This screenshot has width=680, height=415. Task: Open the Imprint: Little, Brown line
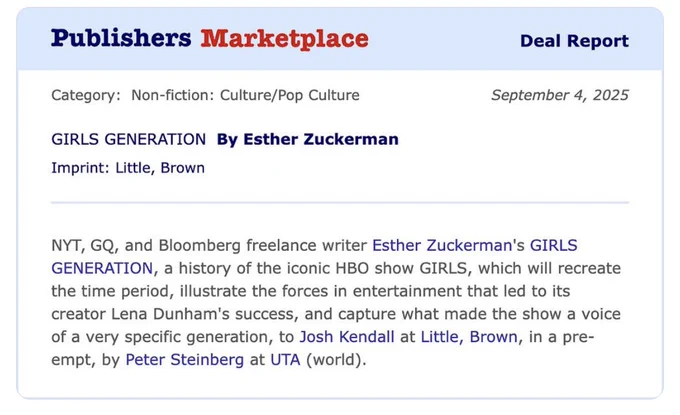pos(128,168)
